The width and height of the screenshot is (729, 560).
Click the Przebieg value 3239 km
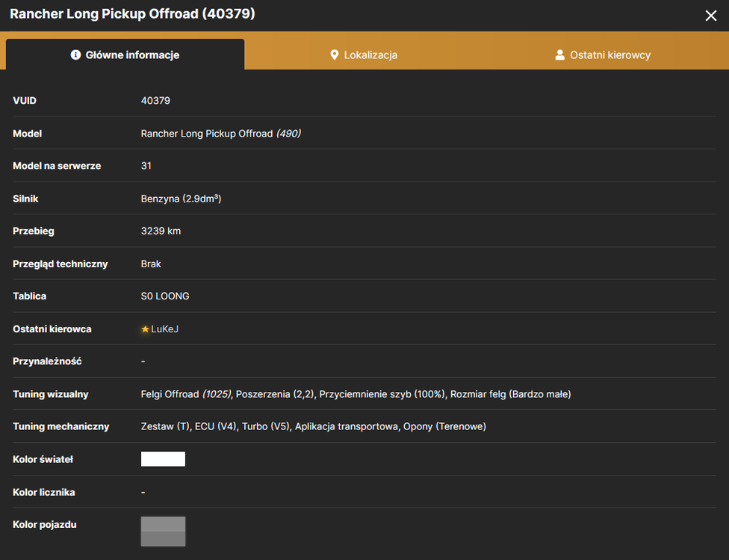[x=161, y=231]
